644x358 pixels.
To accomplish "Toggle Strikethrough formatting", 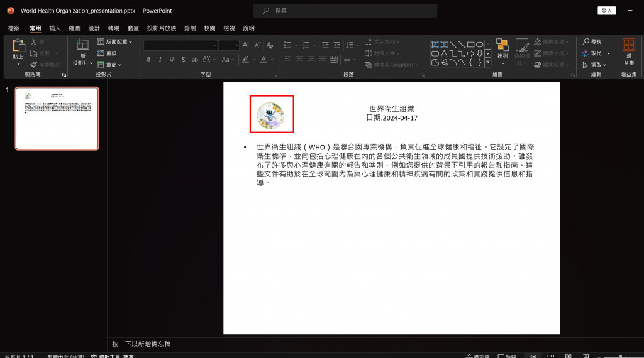I will [x=195, y=60].
